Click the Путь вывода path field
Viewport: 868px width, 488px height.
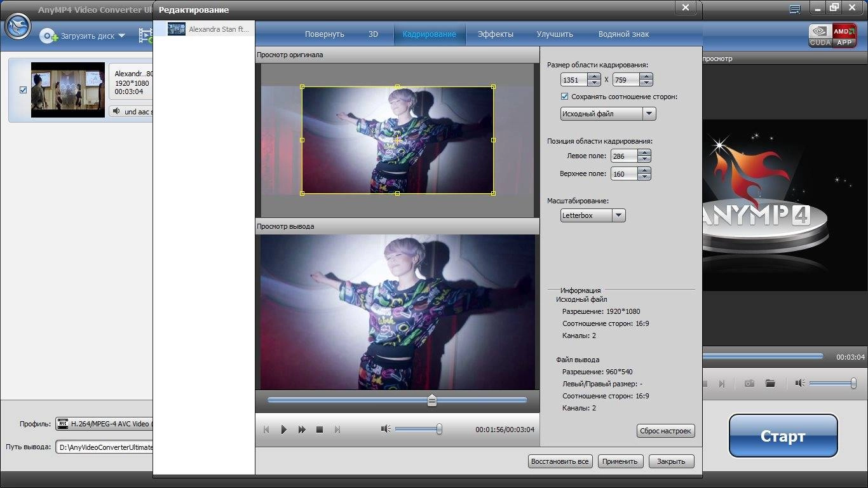[x=104, y=447]
